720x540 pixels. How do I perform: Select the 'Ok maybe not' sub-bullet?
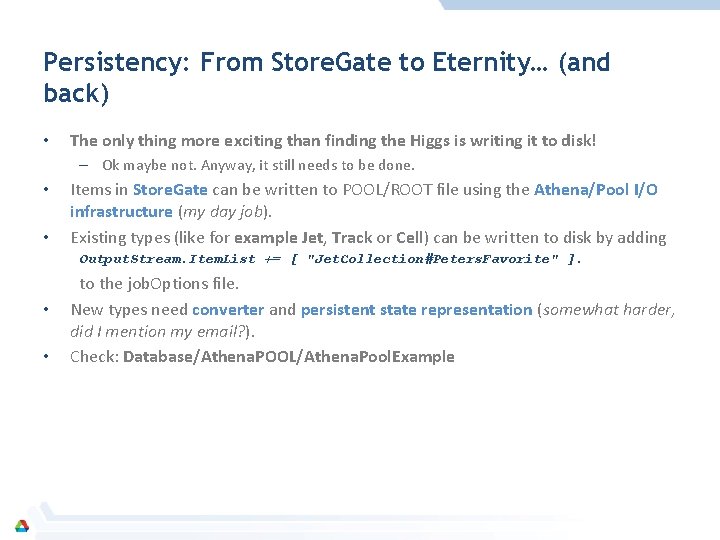click(259, 165)
